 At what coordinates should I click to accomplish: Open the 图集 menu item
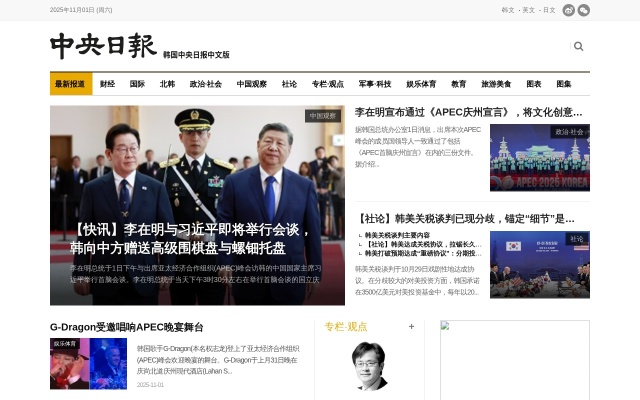[564, 84]
